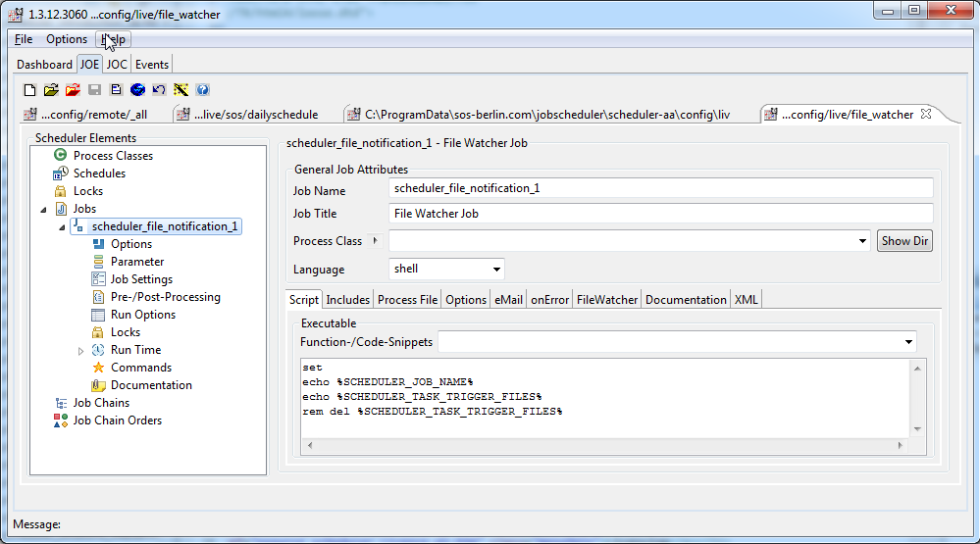Switch to ...live/sos/dailyschedule editor tab
980x544 pixels.
point(248,115)
